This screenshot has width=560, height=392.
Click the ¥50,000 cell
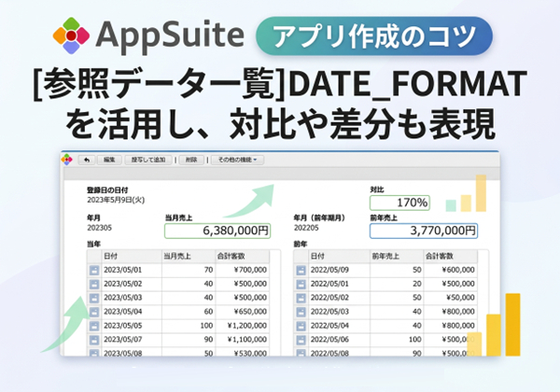click(x=451, y=298)
